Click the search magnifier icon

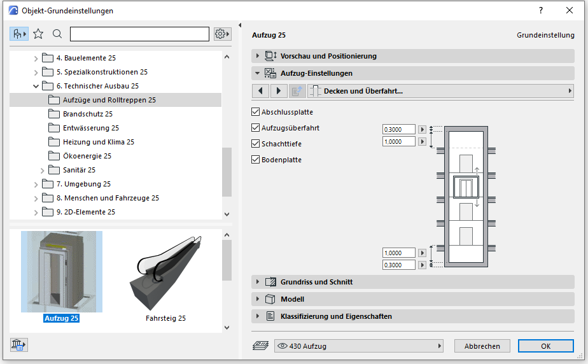[57, 34]
